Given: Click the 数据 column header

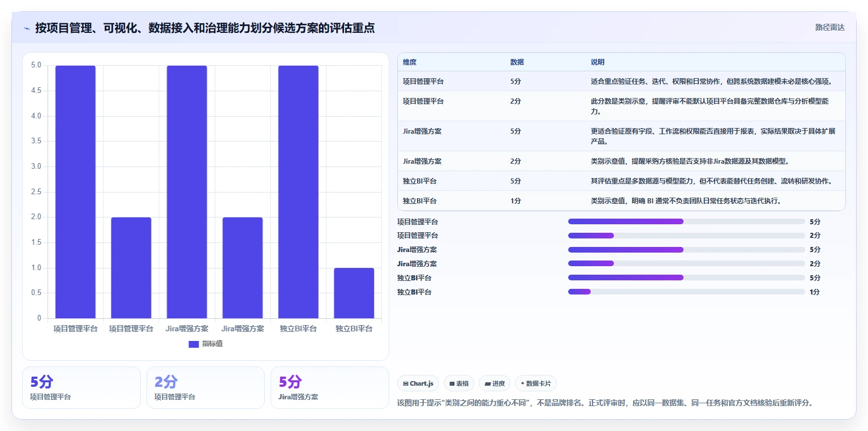Looking at the screenshot, I should coord(517,62).
